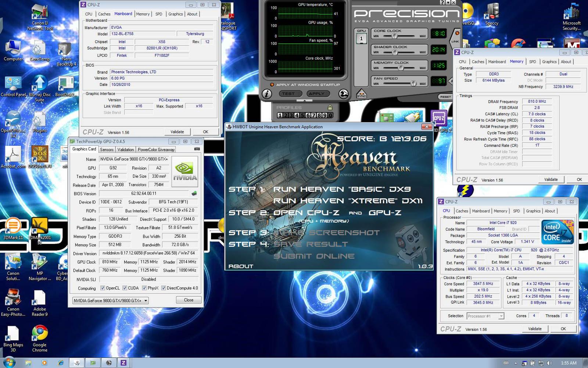Launch Google Chrome from the desktop
The image size is (588, 368).
(x=40, y=339)
